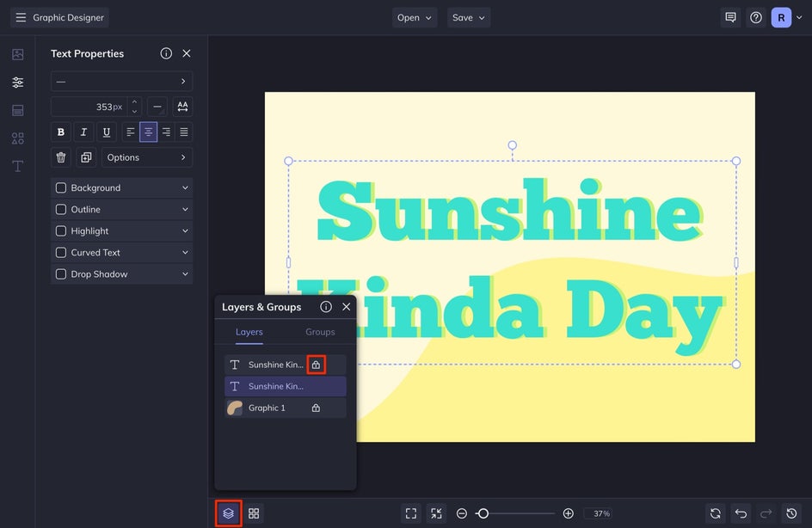The width and height of the screenshot is (812, 528).
Task: Undo the last action
Action: pos(741,513)
